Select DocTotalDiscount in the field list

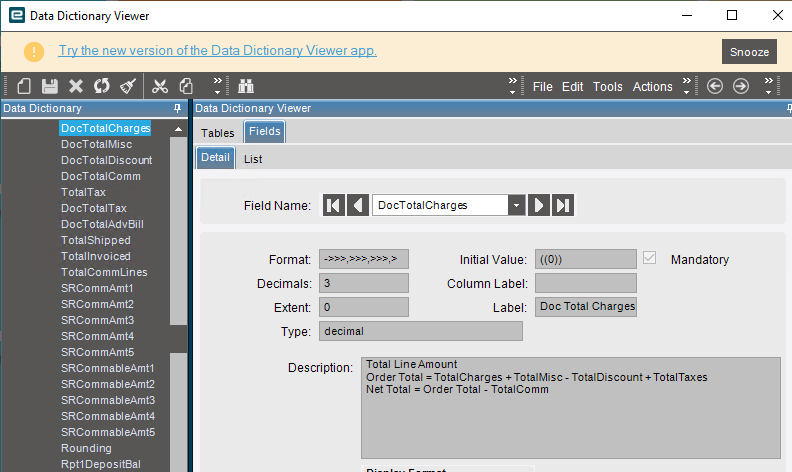[107, 160]
